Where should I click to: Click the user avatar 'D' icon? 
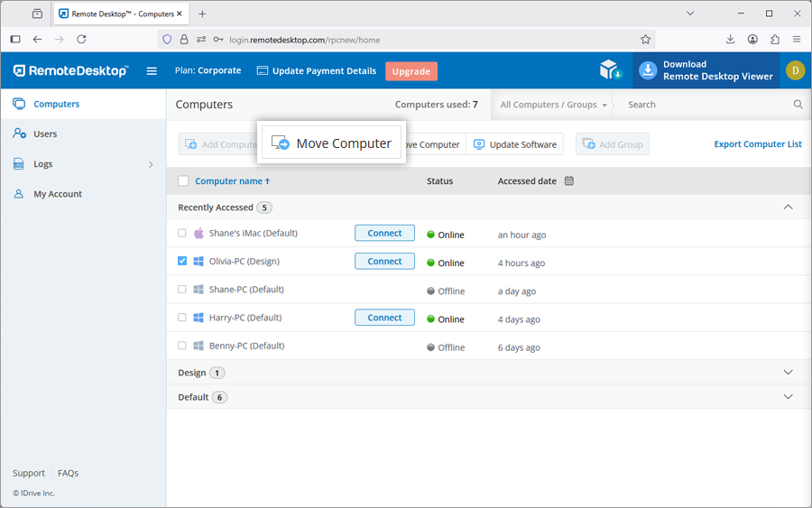coord(795,70)
